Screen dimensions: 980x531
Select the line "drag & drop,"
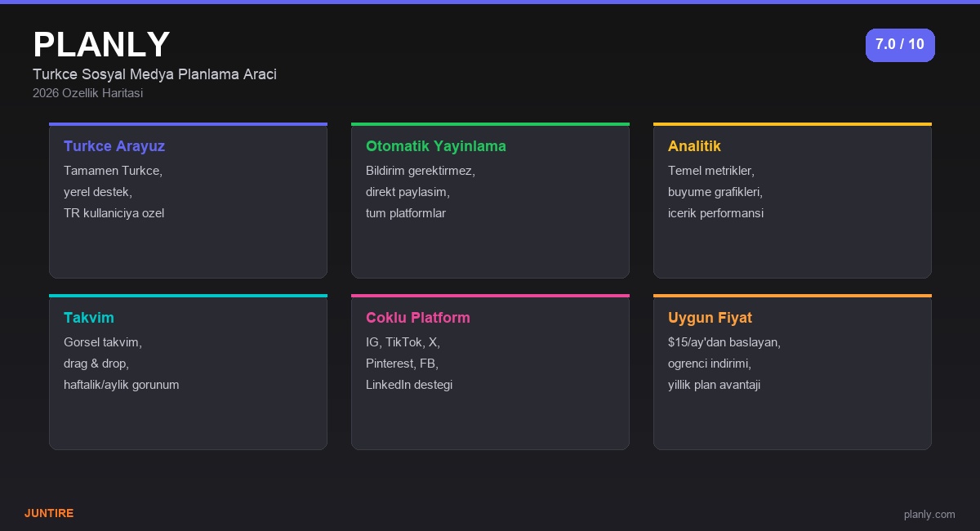(x=96, y=364)
